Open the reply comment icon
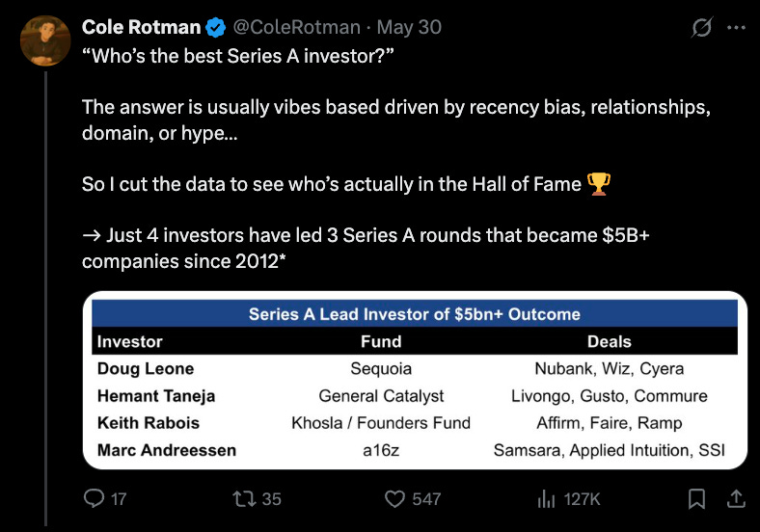The image size is (760, 532). click(x=94, y=498)
